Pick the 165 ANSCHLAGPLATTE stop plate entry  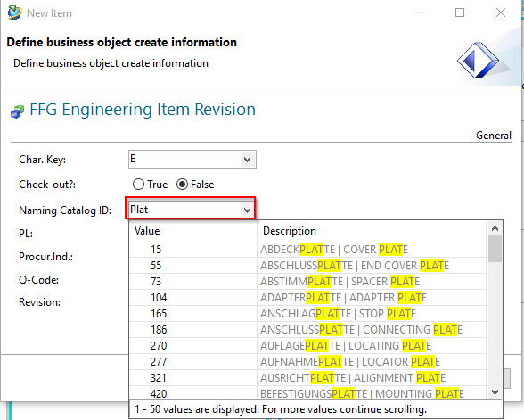coord(307,314)
